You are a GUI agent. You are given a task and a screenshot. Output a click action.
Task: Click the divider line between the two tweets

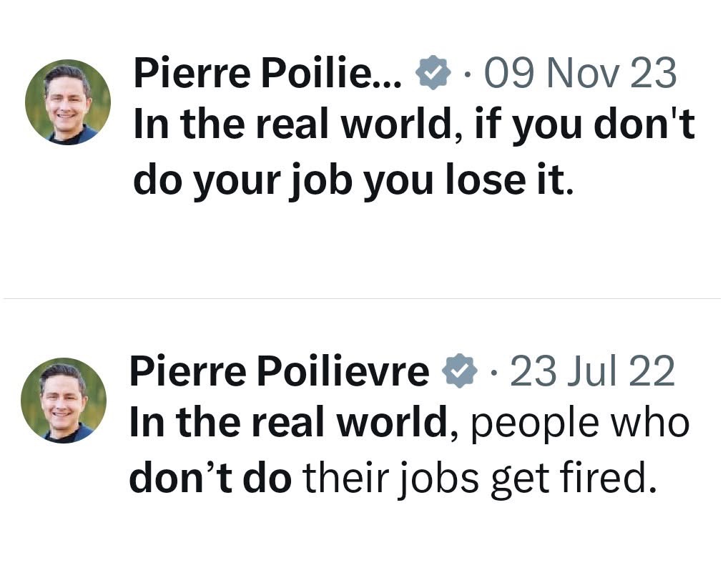[x=364, y=298]
